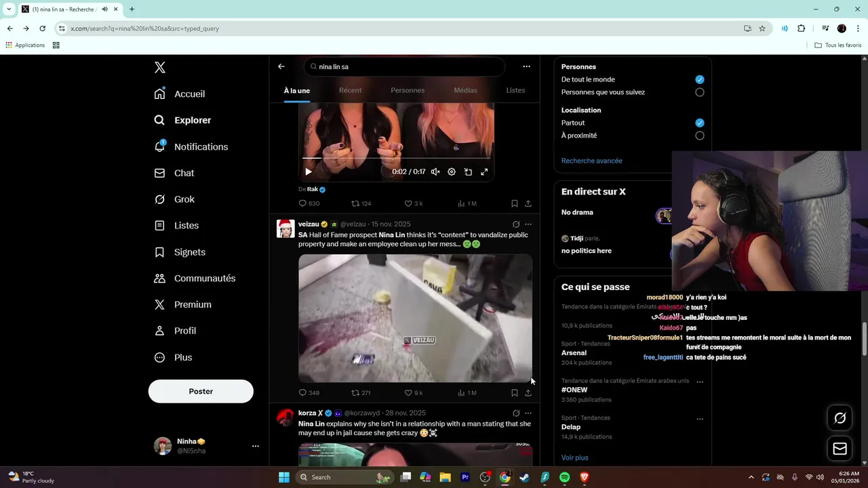Reply to Rak's post with 630 replies

pyautogui.click(x=309, y=203)
